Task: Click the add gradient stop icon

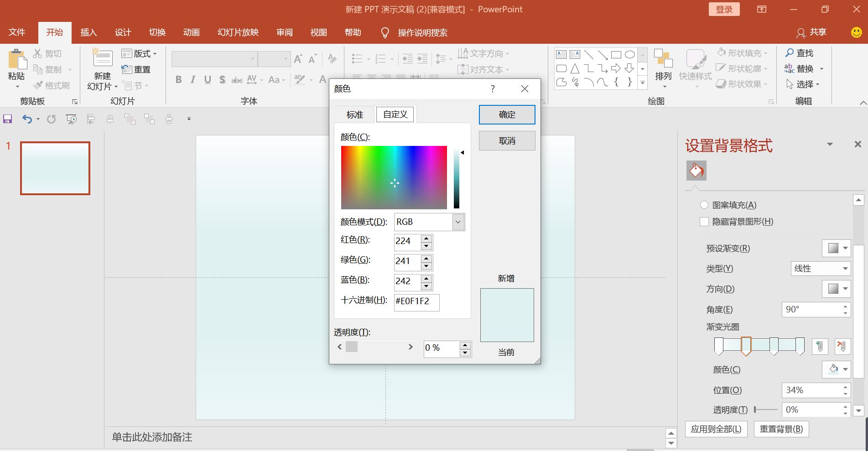Action: click(x=820, y=346)
